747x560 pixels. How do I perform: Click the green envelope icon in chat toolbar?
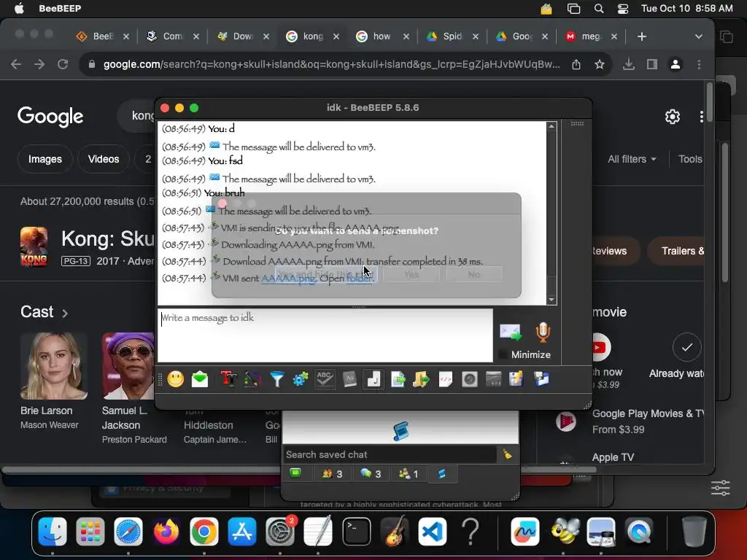click(x=200, y=379)
